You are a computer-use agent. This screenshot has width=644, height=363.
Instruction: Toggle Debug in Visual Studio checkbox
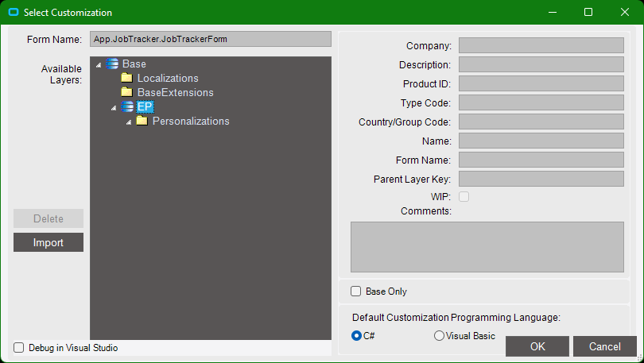pyautogui.click(x=19, y=348)
